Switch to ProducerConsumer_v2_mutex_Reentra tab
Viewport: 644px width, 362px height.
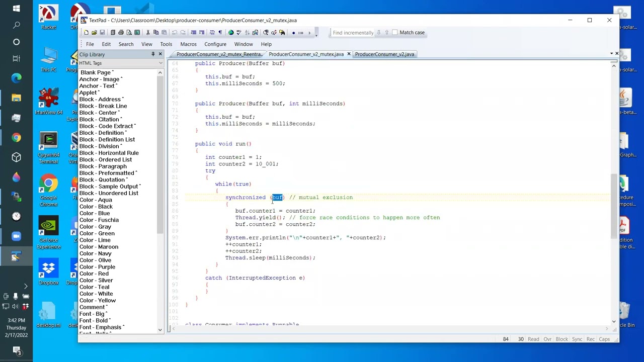click(219, 54)
